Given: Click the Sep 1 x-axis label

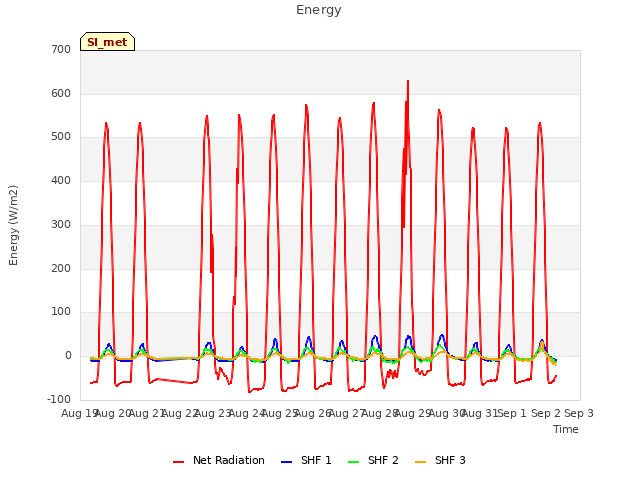Looking at the screenshot, I should point(513,413).
